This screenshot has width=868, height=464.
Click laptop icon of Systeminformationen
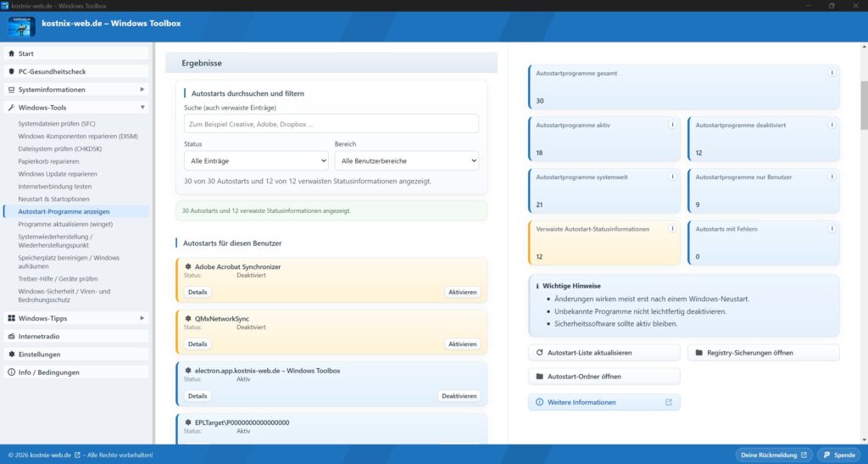tap(12, 90)
